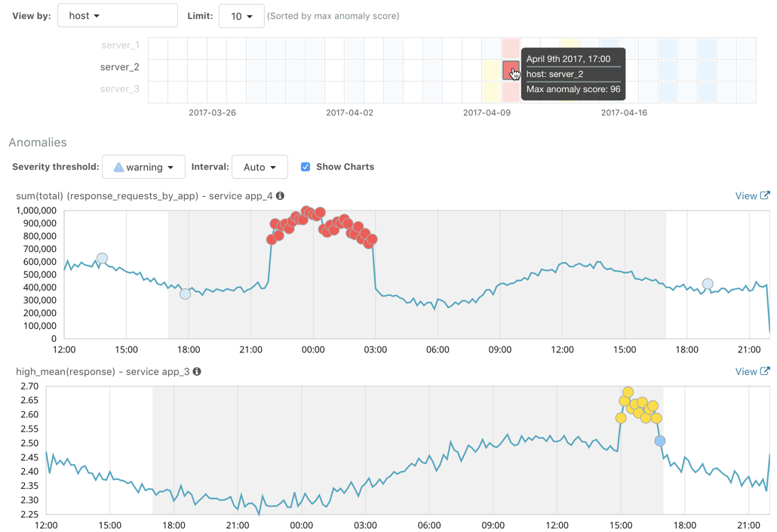Click the server_3 swimlane row label

(120, 89)
